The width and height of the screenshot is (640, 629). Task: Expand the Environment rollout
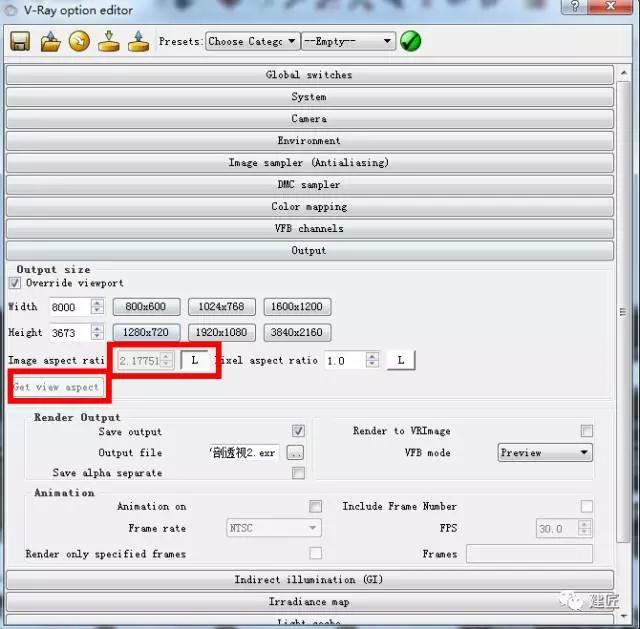(x=310, y=141)
